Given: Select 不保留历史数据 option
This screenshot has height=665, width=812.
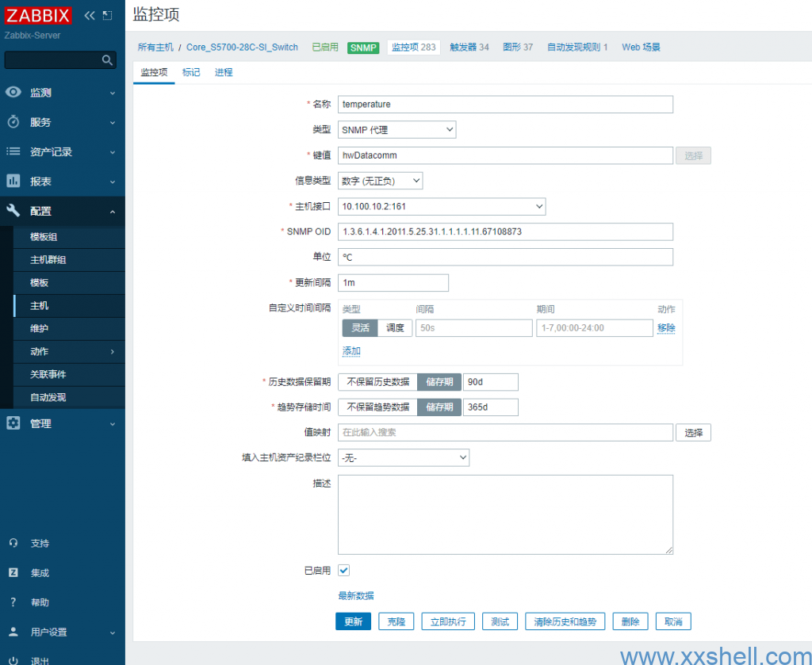Looking at the screenshot, I should pyautogui.click(x=377, y=382).
